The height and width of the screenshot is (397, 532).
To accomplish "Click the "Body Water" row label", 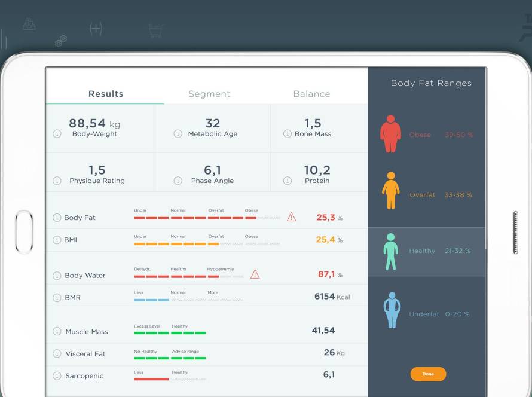I will [x=85, y=276].
